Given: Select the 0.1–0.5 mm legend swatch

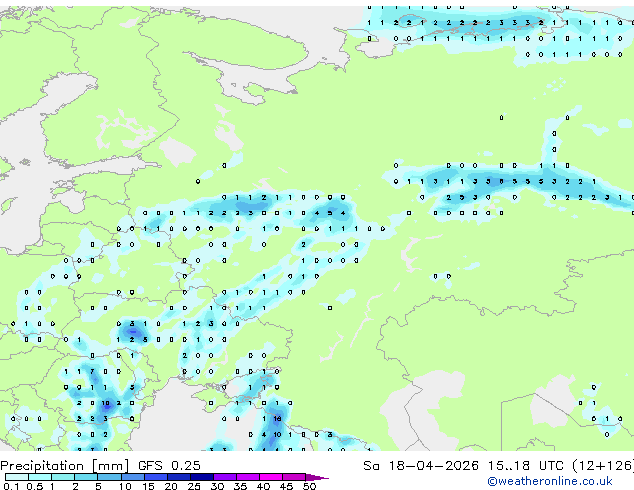Looking at the screenshot, I should tap(17, 477).
